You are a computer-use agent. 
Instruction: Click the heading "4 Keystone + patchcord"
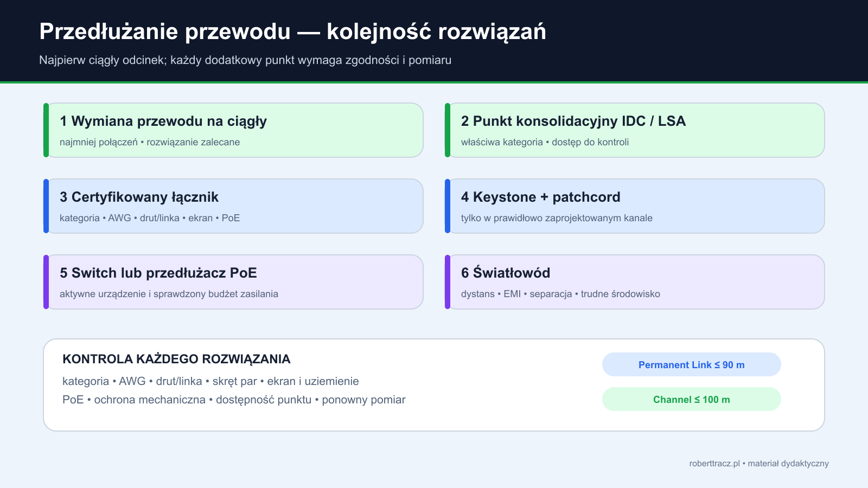pos(540,197)
